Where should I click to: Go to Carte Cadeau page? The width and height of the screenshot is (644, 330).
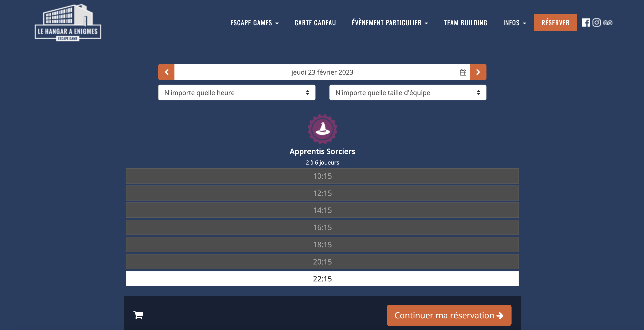315,23
